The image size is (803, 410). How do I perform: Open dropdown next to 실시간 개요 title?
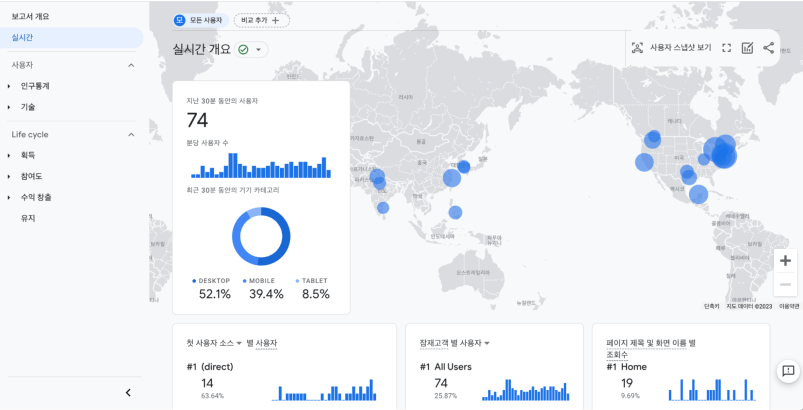tap(258, 50)
